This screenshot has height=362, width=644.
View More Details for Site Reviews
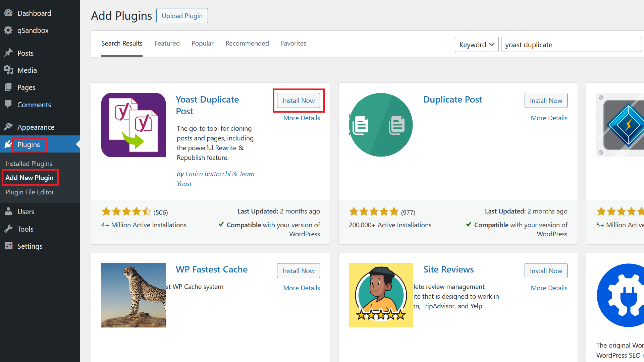(549, 288)
